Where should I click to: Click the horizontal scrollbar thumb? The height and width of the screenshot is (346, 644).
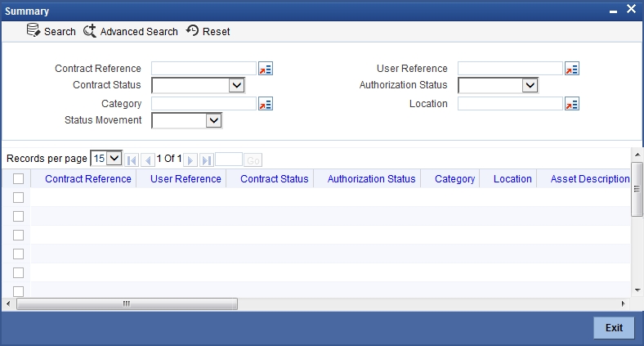click(127, 303)
